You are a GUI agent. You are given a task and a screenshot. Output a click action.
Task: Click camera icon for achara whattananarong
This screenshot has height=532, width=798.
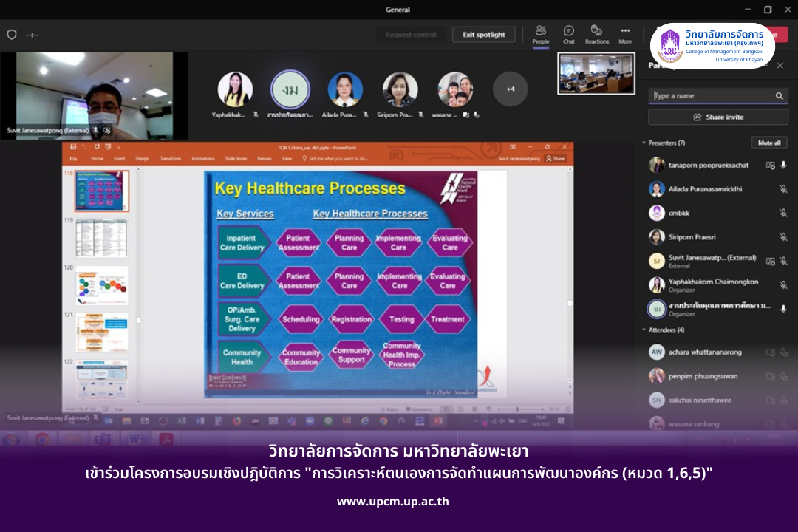[771, 352]
